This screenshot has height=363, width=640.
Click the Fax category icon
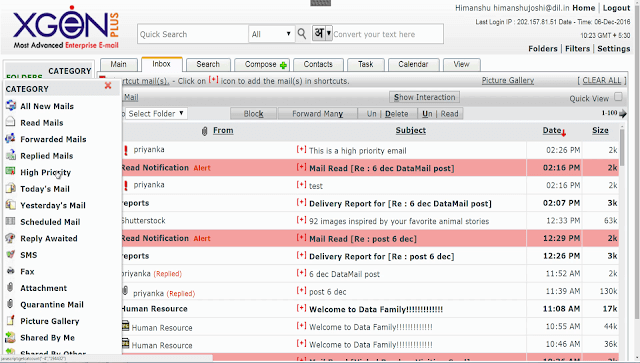[11, 271]
